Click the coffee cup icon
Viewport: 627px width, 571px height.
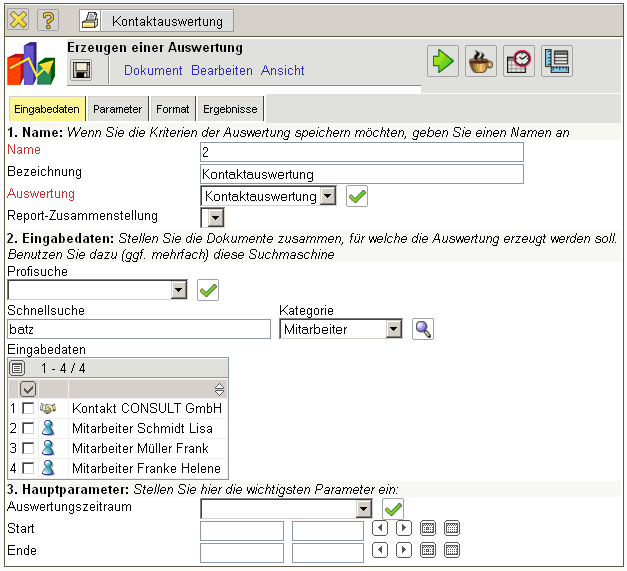(x=480, y=61)
